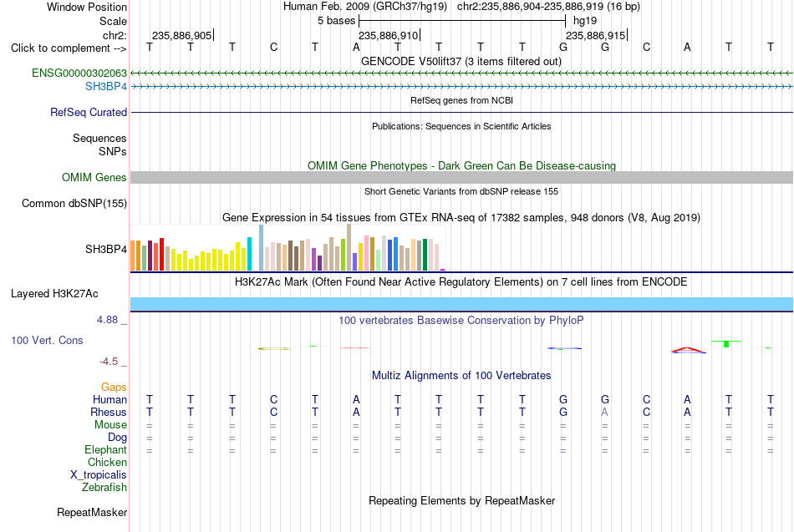The width and height of the screenshot is (794, 532).
Task: Click the Sequences track label
Action: coord(99,138)
